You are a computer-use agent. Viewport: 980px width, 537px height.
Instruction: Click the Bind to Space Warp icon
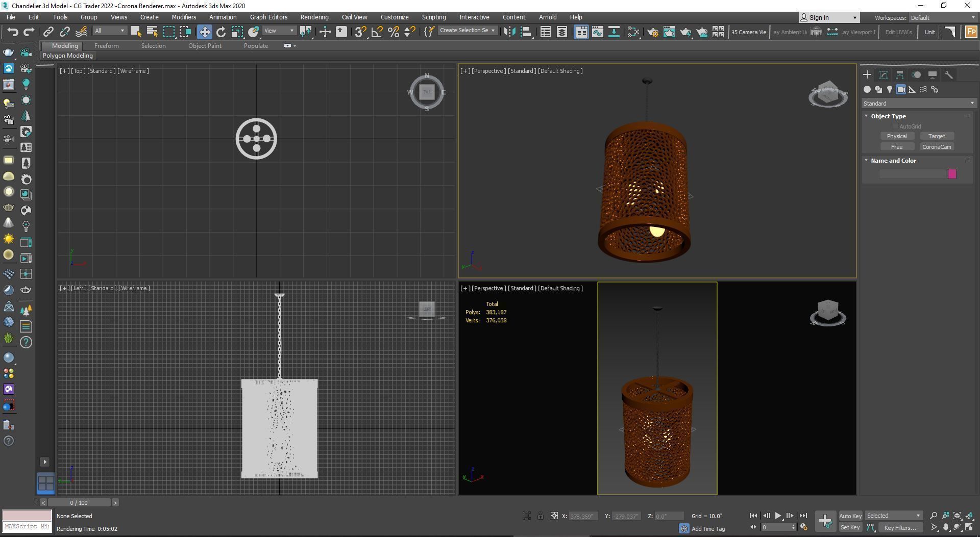(x=81, y=32)
